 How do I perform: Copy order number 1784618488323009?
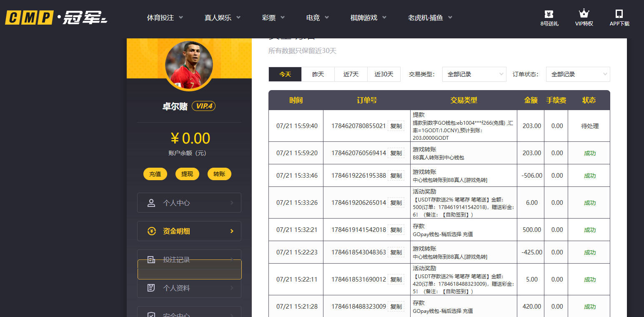pyautogui.click(x=396, y=307)
